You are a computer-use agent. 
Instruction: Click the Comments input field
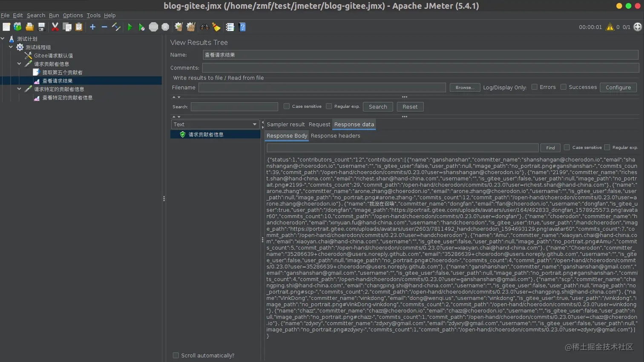[x=420, y=68]
